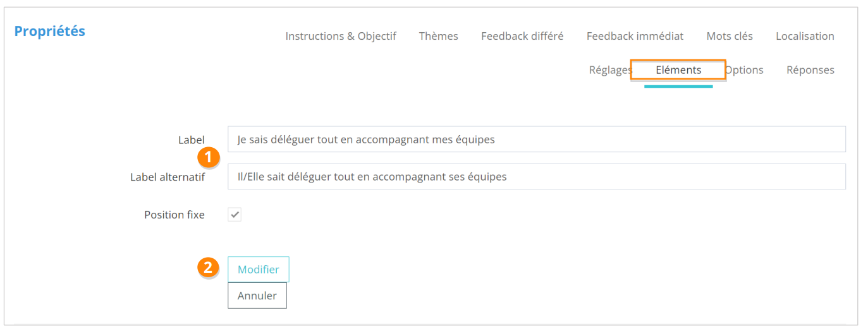868x329 pixels.
Task: Open the Options tab
Action: tap(745, 70)
